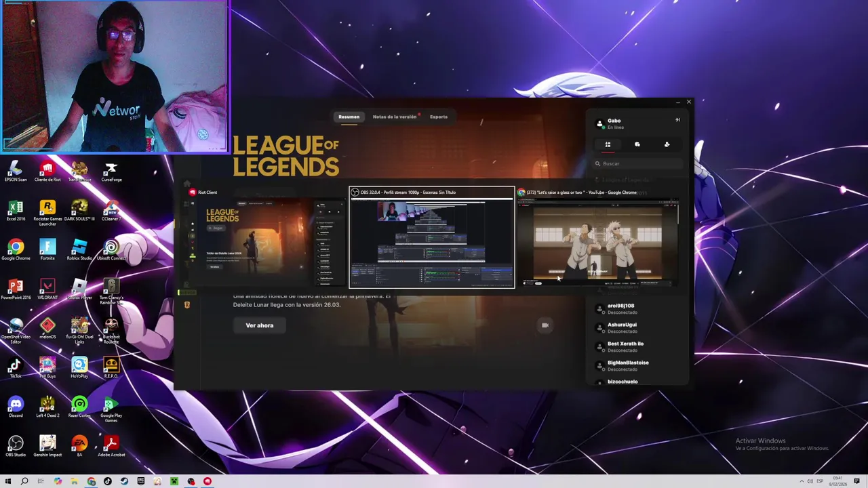Open Genshin Impact desktop shortcut
The image size is (868, 488).
pos(47,446)
